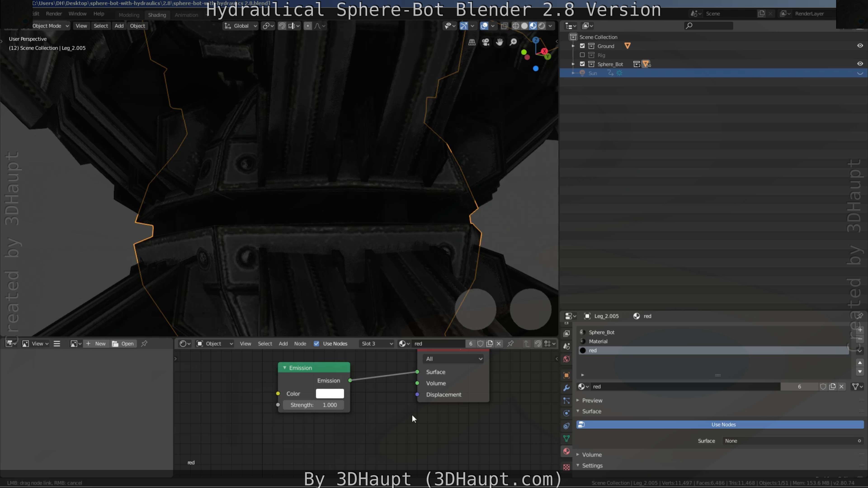The image size is (868, 488).
Task: Click the Emission node white color swatch
Action: (x=330, y=394)
